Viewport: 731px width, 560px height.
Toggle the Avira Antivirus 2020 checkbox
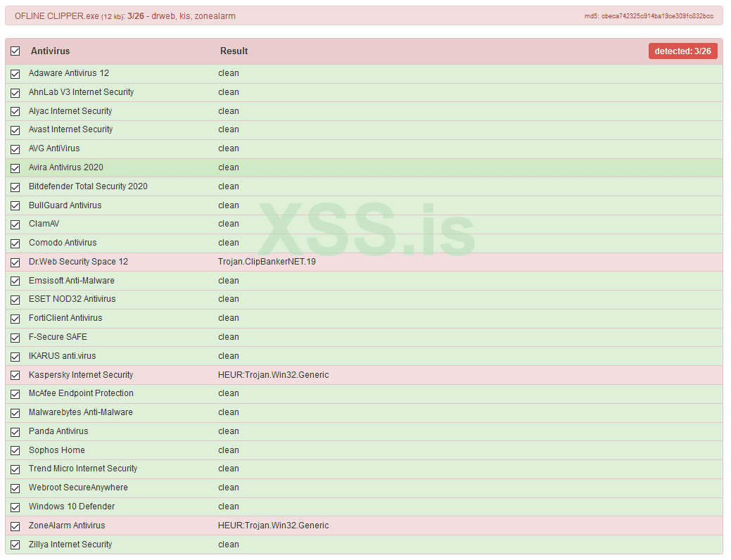[x=15, y=168]
